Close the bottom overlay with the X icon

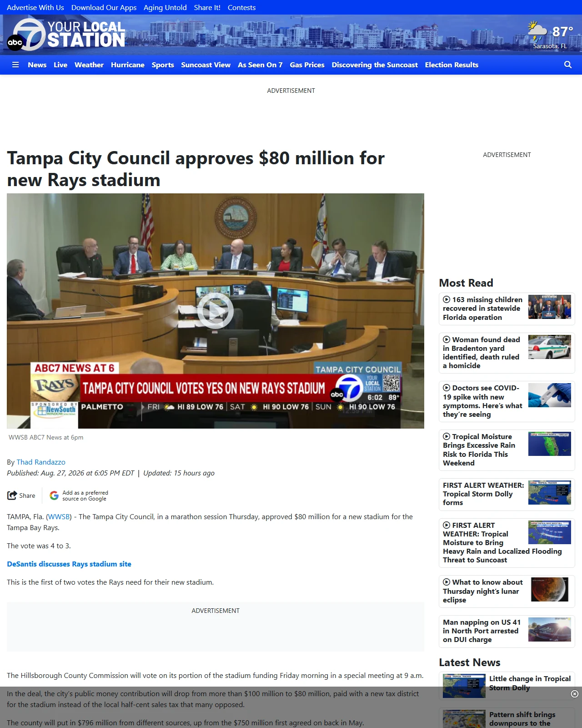point(575,694)
